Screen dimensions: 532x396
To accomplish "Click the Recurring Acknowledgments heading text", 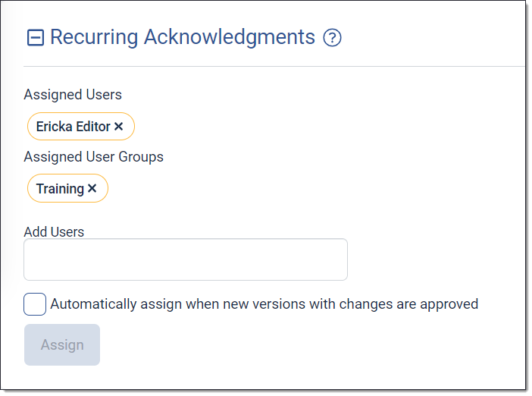I will 182,37.
